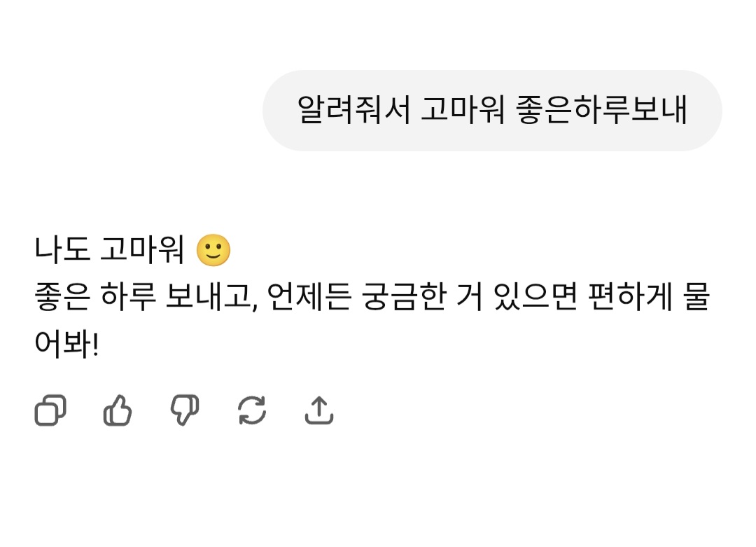Click the reply line '나도 고마워'
Screen dimensions: 756x547
(x=108, y=250)
